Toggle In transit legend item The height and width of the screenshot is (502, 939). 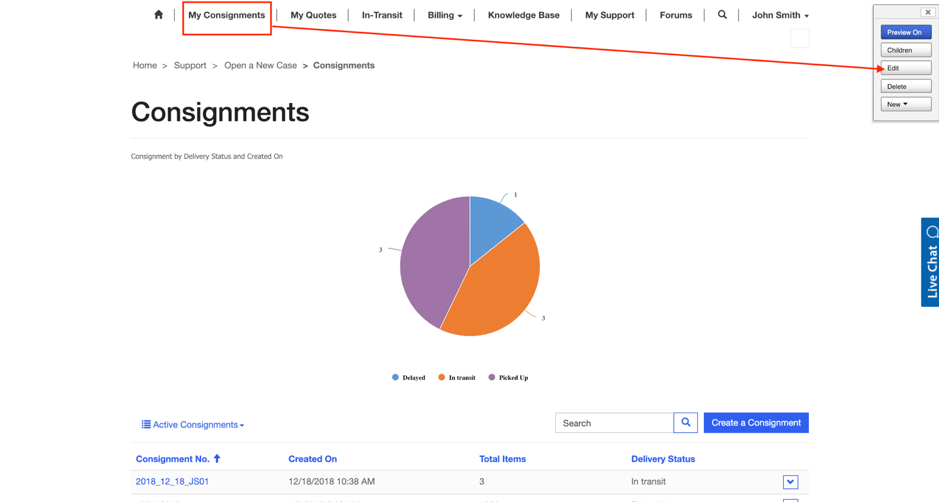coord(456,378)
